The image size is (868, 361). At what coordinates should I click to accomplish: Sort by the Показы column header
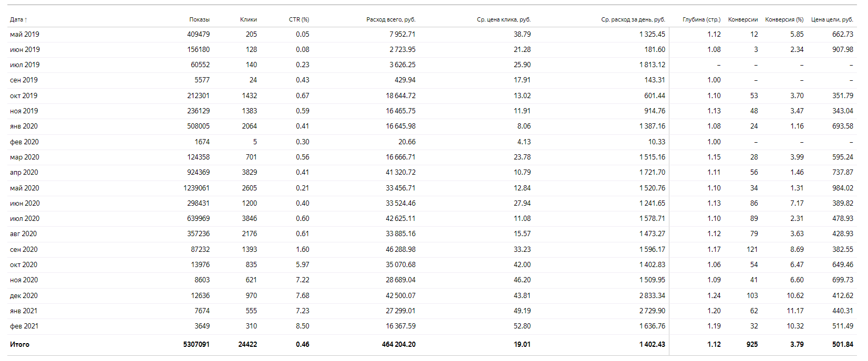(x=199, y=20)
